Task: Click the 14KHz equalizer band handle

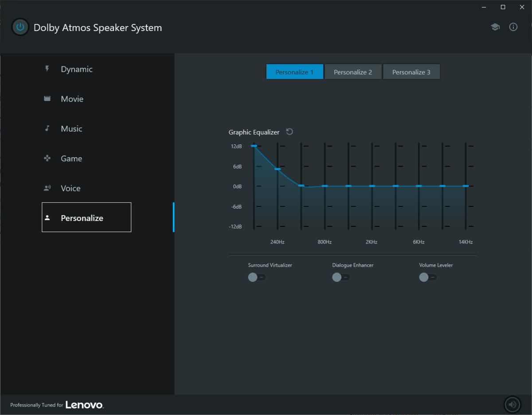Action: click(x=465, y=186)
